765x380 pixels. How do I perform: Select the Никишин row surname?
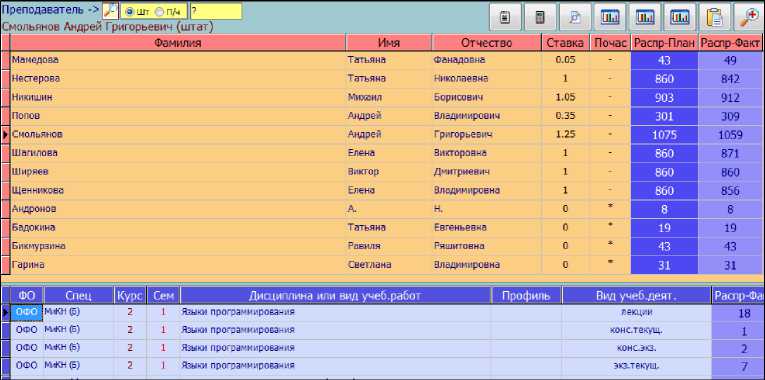tap(178, 97)
